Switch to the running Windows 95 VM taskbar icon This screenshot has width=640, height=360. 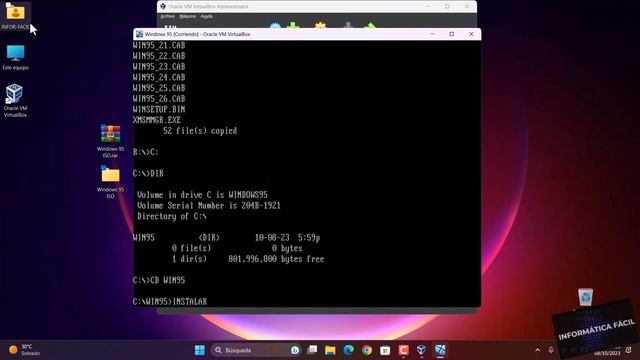coord(440,350)
